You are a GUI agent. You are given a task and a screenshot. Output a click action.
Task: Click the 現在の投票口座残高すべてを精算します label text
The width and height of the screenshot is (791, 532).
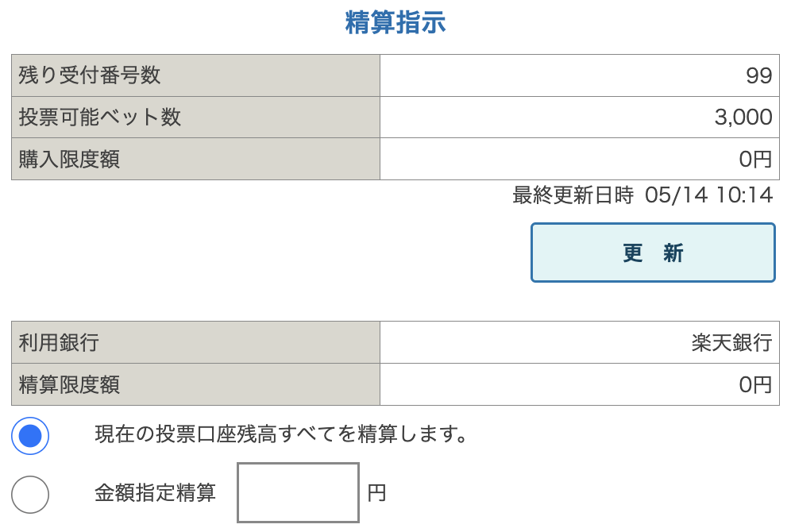280,435
